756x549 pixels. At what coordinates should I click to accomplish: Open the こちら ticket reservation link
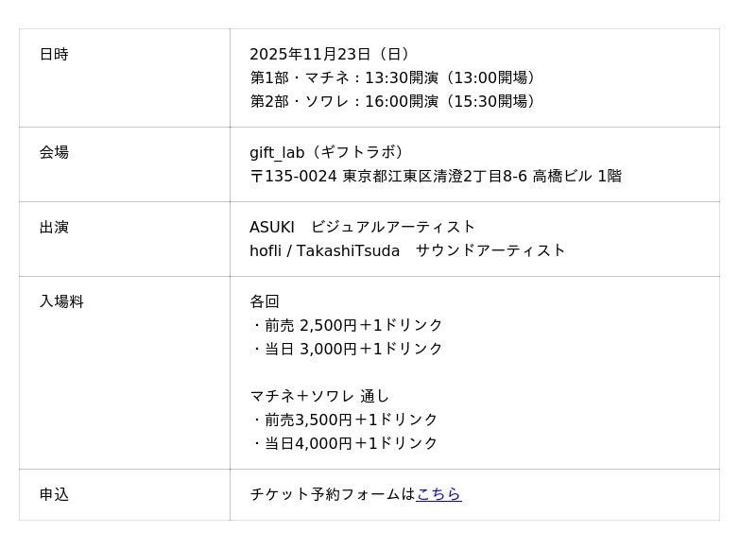click(438, 494)
